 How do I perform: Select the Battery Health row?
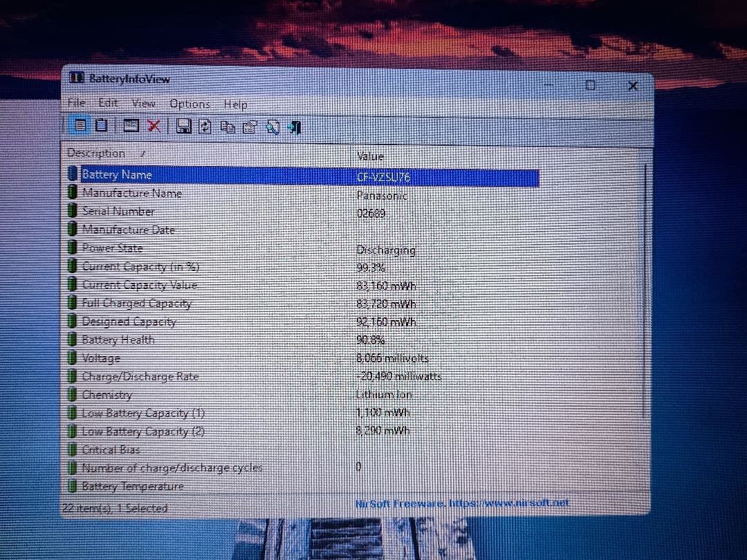pyautogui.click(x=118, y=339)
